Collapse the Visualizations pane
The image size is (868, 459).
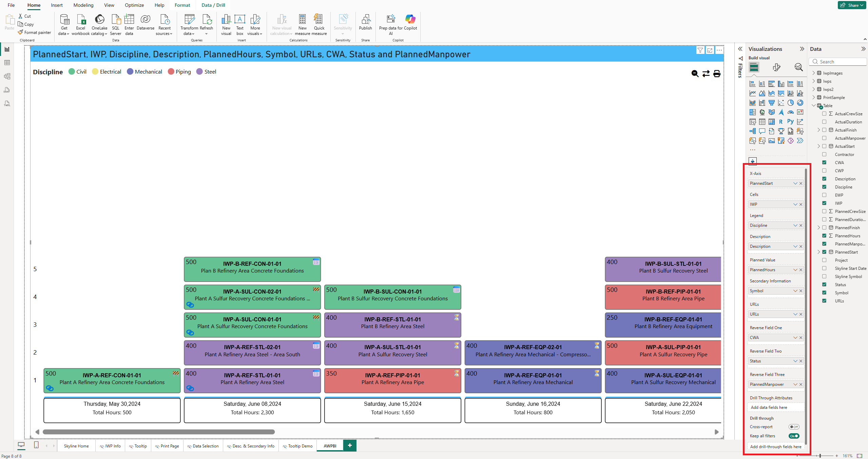[802, 49]
